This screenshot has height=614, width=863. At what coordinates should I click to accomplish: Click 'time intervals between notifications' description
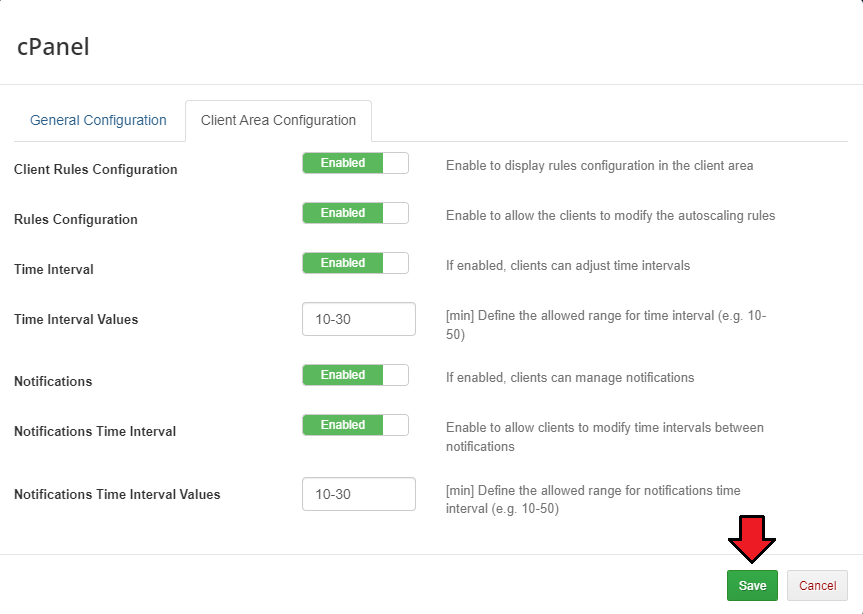pyautogui.click(x=605, y=437)
